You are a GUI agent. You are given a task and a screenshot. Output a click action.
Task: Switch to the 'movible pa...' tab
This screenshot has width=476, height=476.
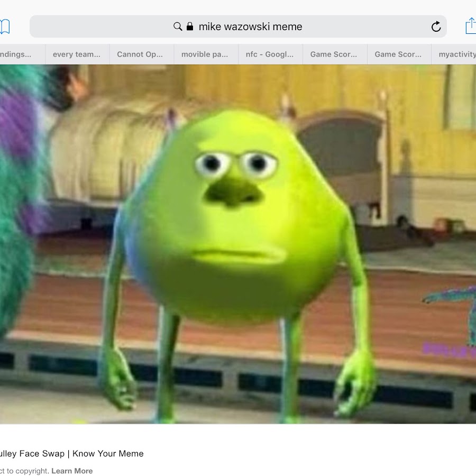[x=206, y=54]
